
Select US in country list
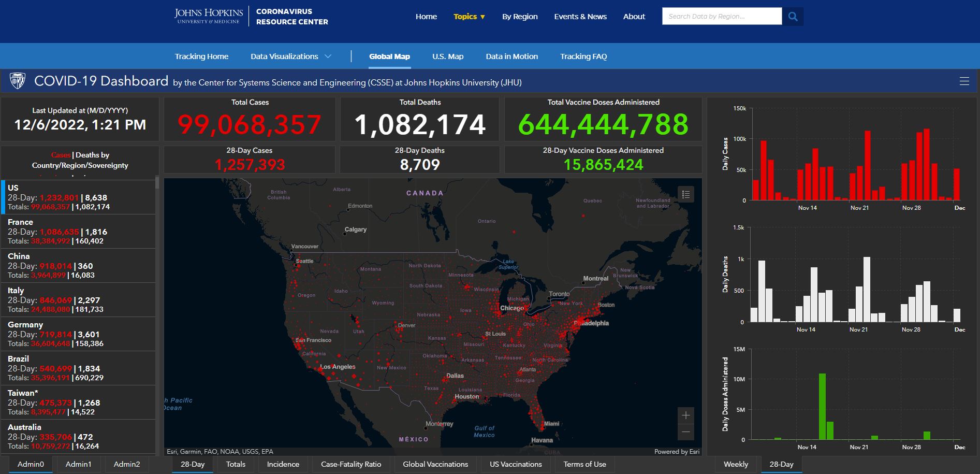78,197
